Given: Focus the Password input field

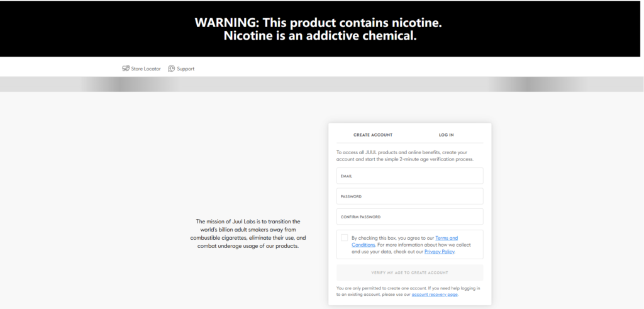Looking at the screenshot, I should point(409,196).
